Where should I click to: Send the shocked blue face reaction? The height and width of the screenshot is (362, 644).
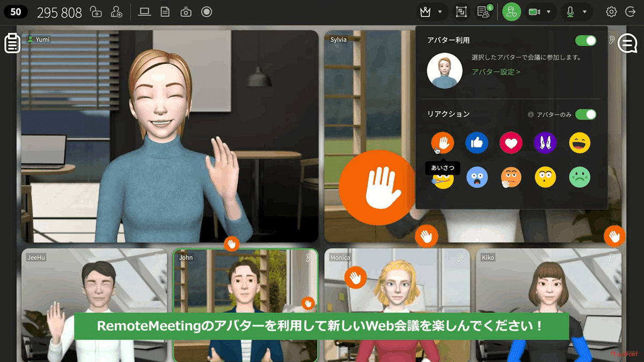pos(477,177)
